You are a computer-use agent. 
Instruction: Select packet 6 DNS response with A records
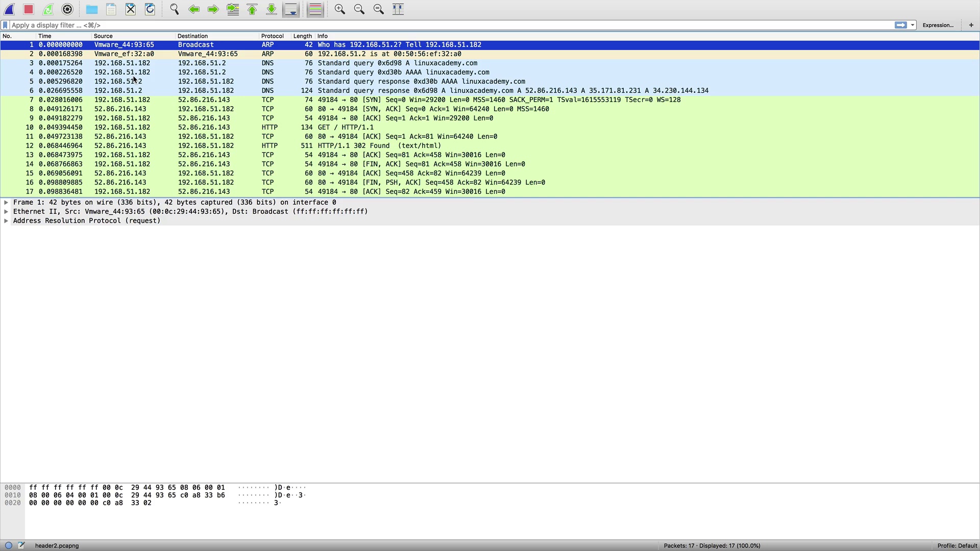pos(490,91)
